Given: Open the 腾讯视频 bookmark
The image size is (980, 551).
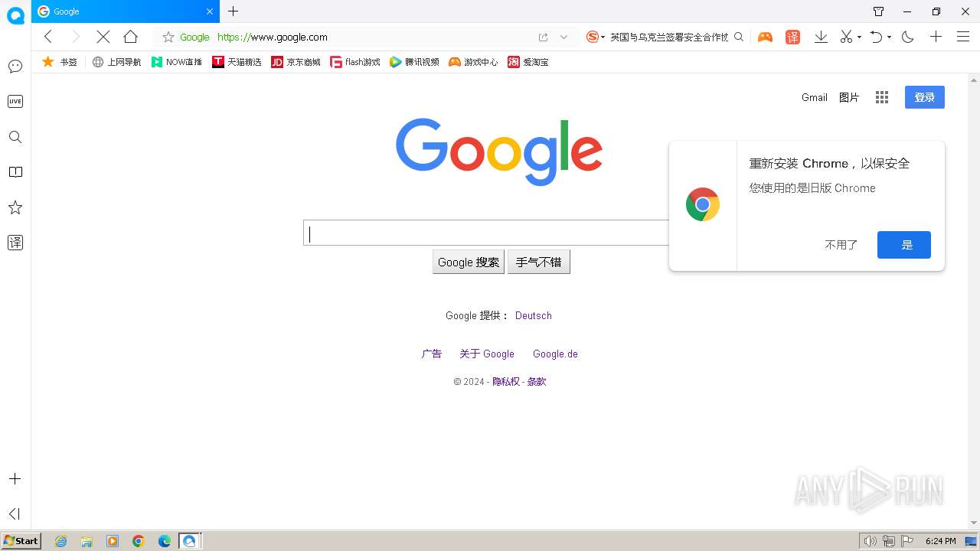Looking at the screenshot, I should pyautogui.click(x=414, y=62).
